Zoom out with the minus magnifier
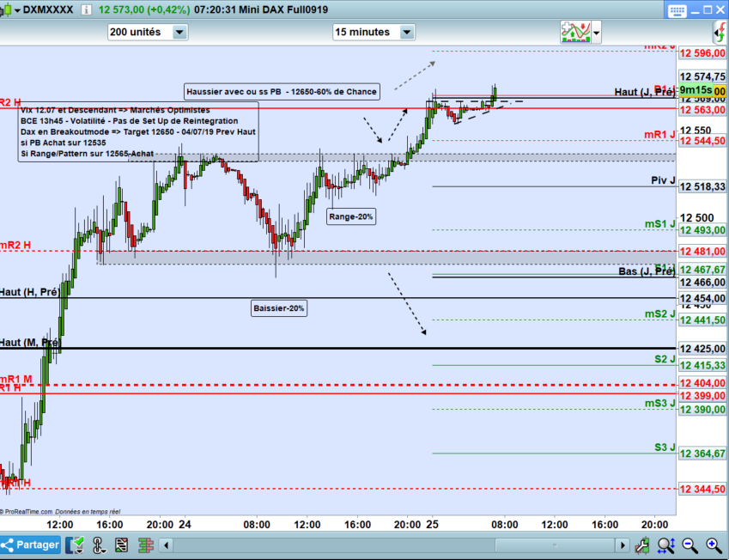 point(690,545)
